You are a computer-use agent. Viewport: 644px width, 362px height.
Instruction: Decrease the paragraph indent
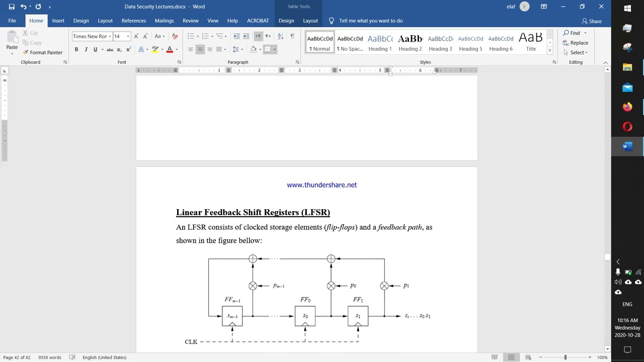236,36
